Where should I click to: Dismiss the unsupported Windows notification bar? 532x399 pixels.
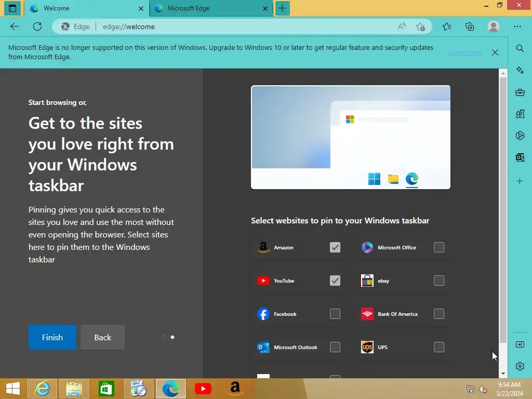(x=495, y=52)
